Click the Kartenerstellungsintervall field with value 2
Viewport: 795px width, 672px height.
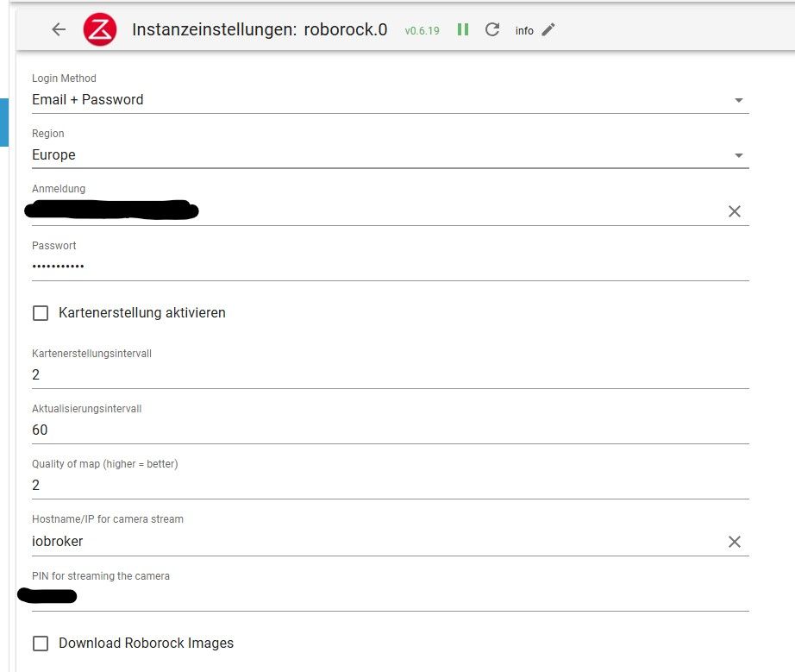[391, 374]
